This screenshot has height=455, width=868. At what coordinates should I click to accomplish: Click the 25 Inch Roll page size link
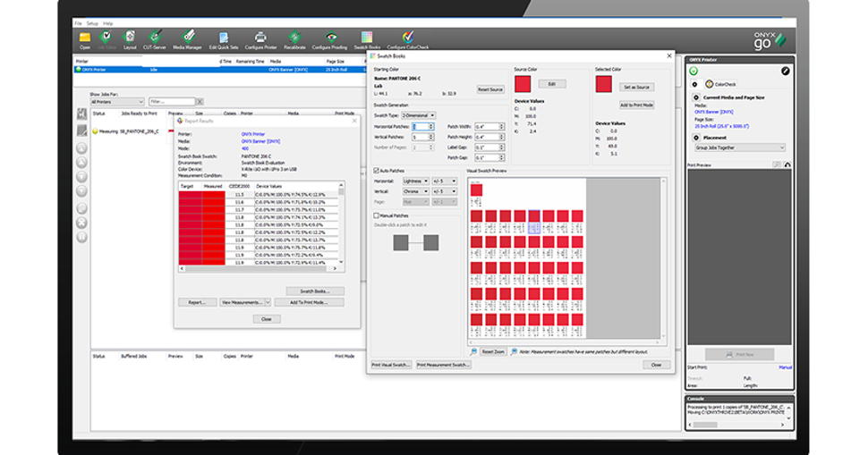click(722, 126)
